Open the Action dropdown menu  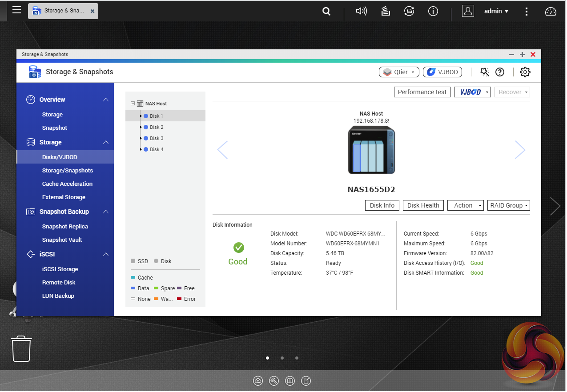[x=465, y=205]
